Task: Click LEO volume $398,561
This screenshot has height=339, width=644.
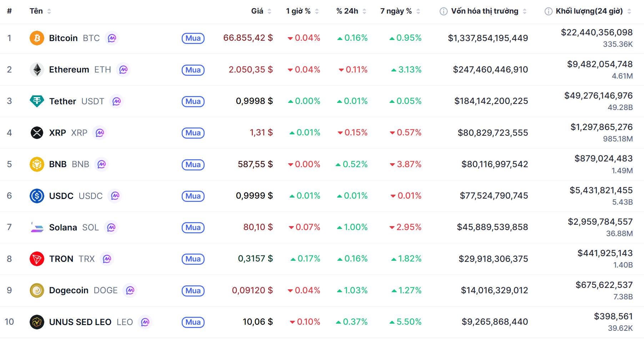Action: tap(613, 316)
